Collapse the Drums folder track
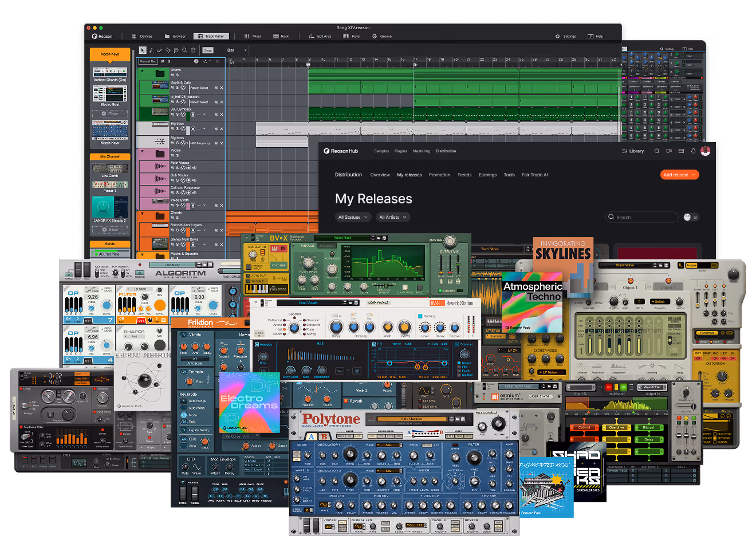 point(142,71)
